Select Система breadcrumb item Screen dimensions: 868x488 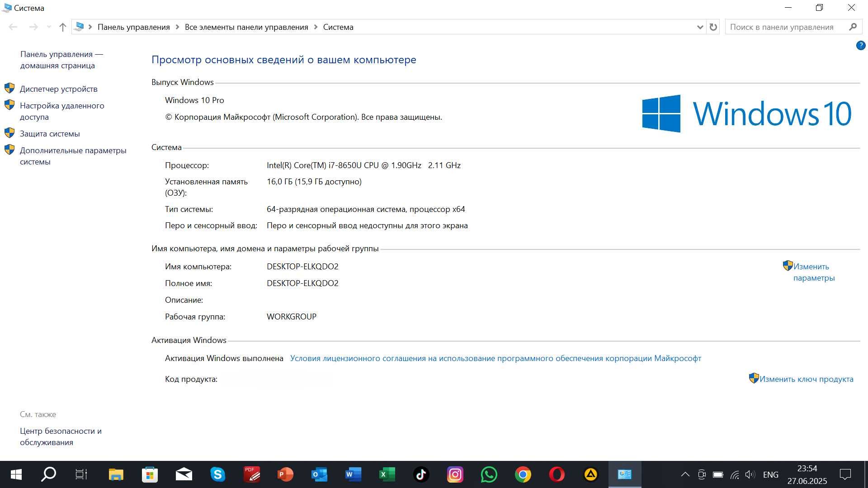click(x=338, y=27)
